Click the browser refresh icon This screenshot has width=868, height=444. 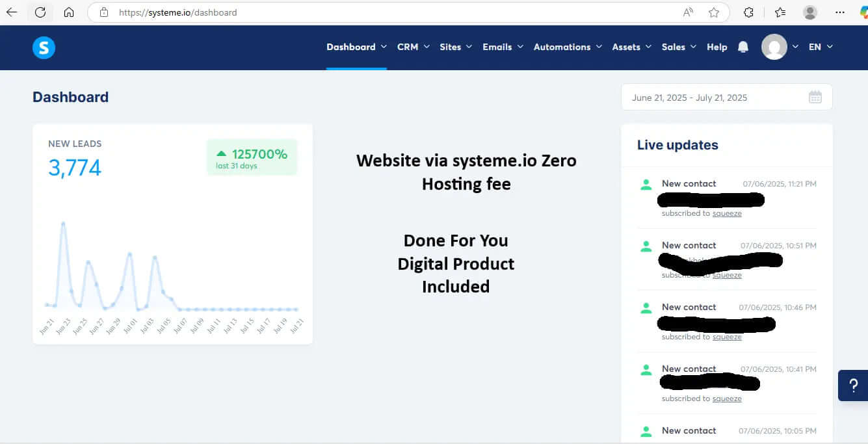point(40,12)
